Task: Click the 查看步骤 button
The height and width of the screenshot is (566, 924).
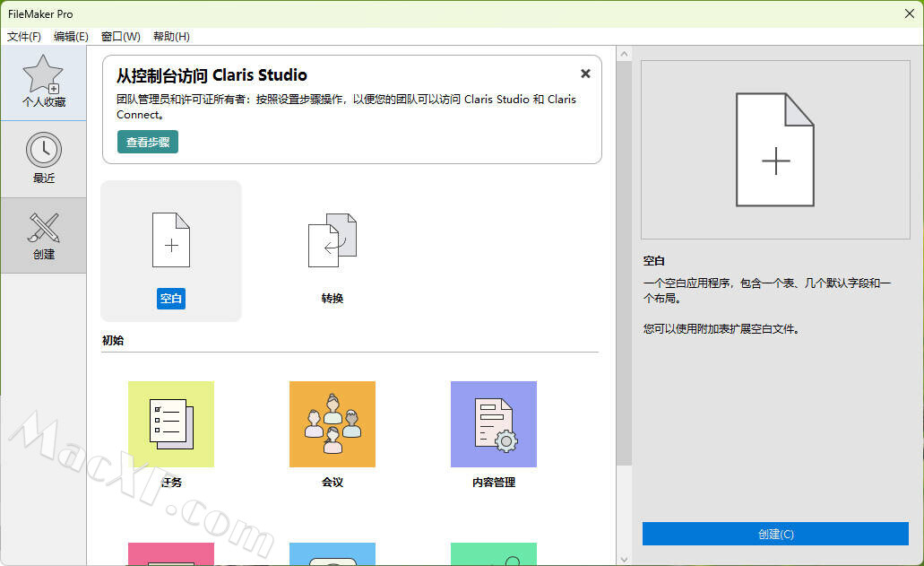Action: click(x=148, y=142)
